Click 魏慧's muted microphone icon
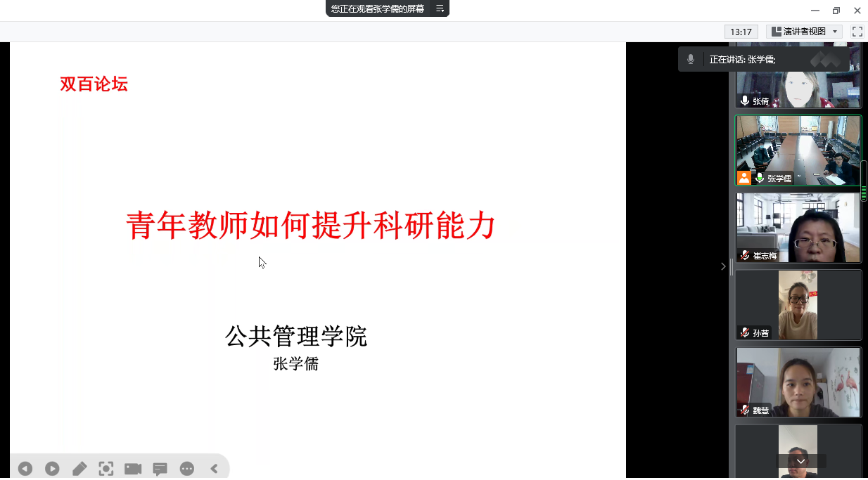Screen dimensions: 868x480 coord(745,410)
